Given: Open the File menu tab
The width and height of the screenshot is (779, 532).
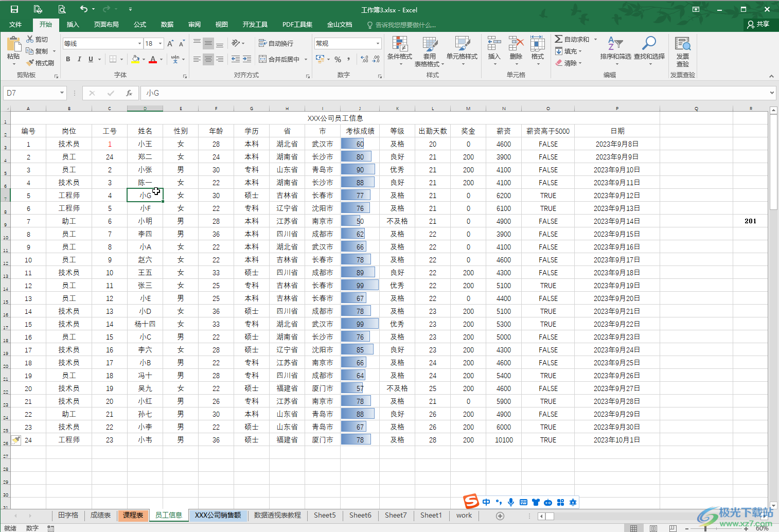Looking at the screenshot, I should pos(15,25).
